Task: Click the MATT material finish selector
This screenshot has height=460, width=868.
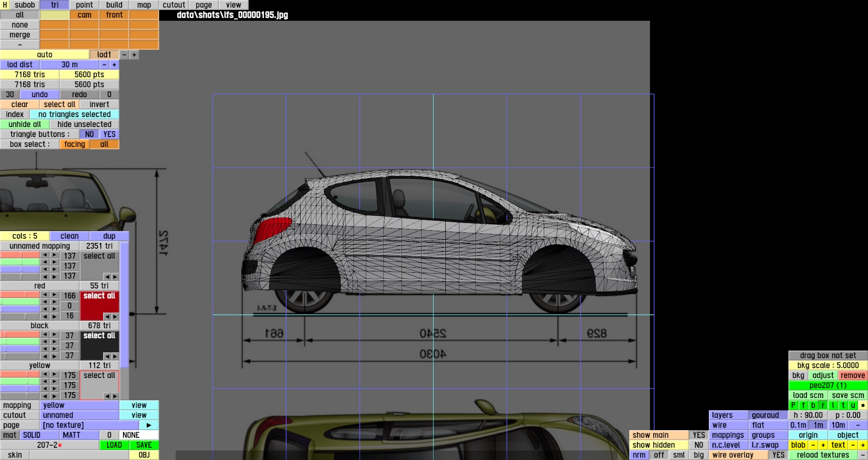Action: pyautogui.click(x=79, y=435)
